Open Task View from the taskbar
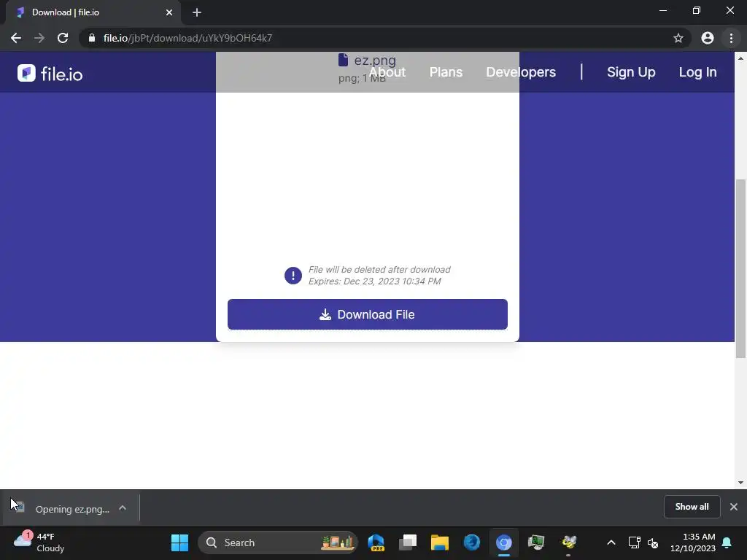 [x=408, y=542]
